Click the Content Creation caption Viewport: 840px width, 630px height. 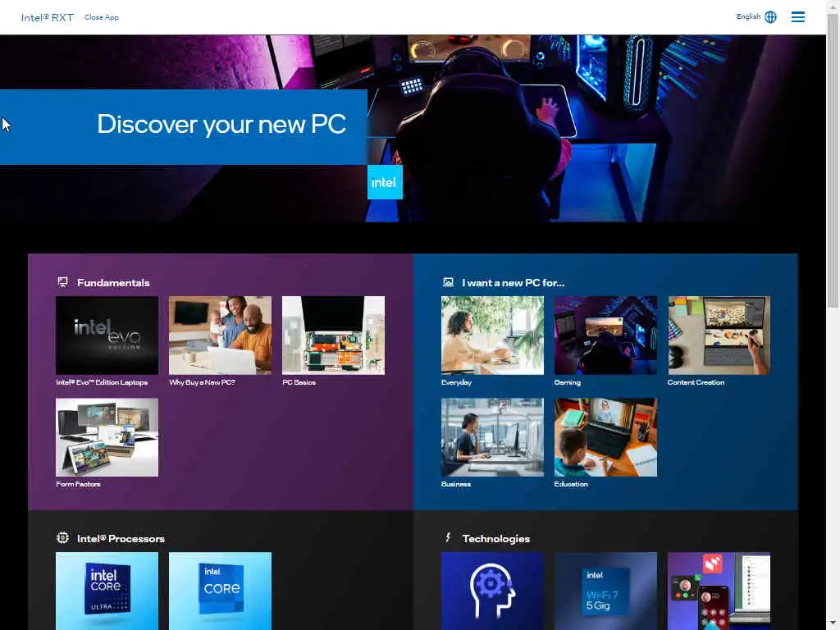tap(696, 382)
